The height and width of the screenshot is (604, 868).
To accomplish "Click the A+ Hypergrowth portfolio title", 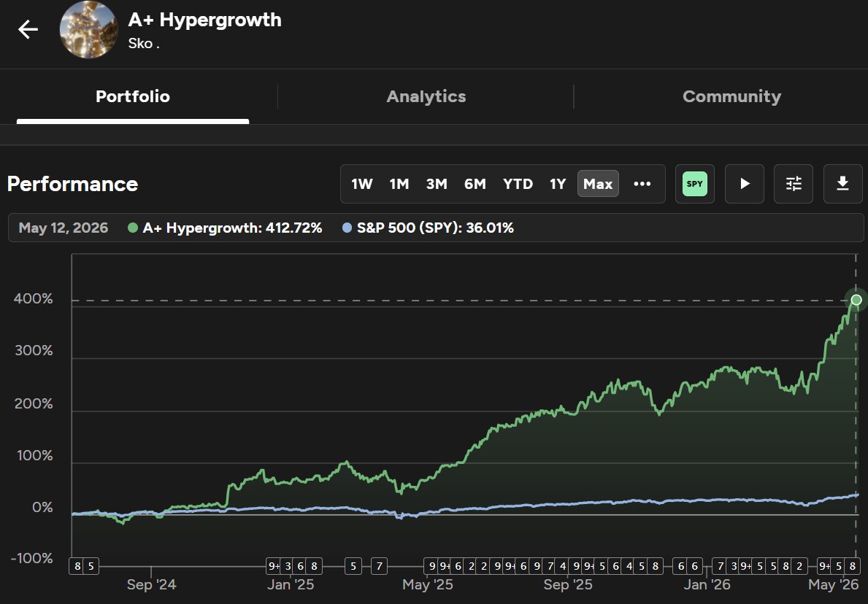I will (x=205, y=20).
